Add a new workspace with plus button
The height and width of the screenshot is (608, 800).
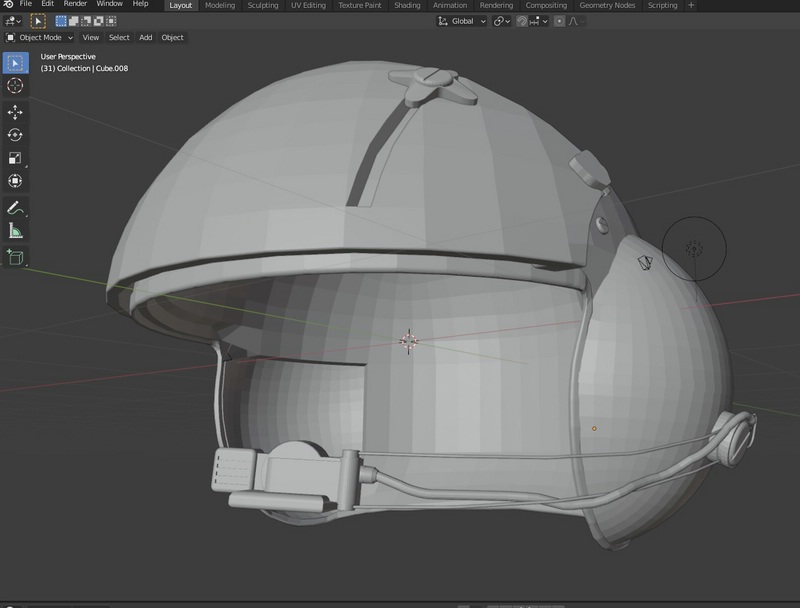(691, 5)
